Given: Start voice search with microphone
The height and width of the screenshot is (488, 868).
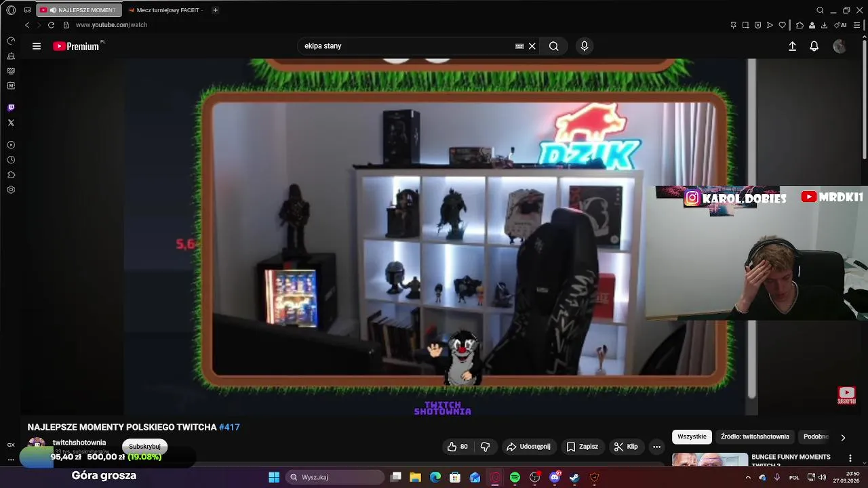Looking at the screenshot, I should [x=585, y=46].
